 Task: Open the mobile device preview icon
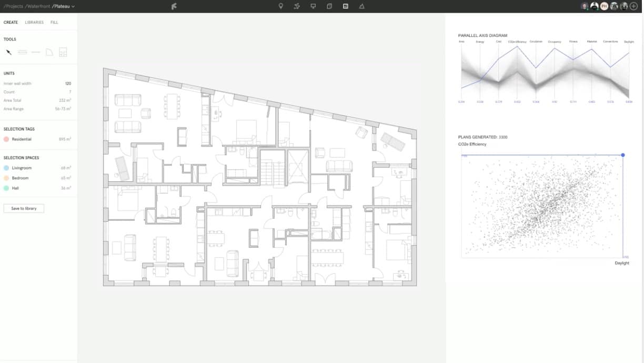329,6
